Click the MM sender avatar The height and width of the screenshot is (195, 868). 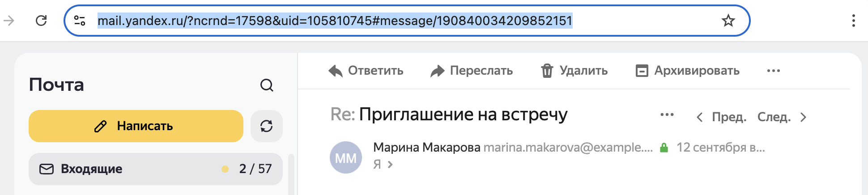click(x=345, y=157)
